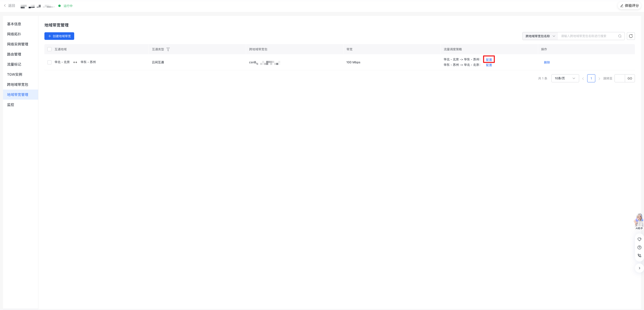Go to the previous page arrow
Image resolution: width=644 pixels, height=310 pixels.
click(x=583, y=78)
